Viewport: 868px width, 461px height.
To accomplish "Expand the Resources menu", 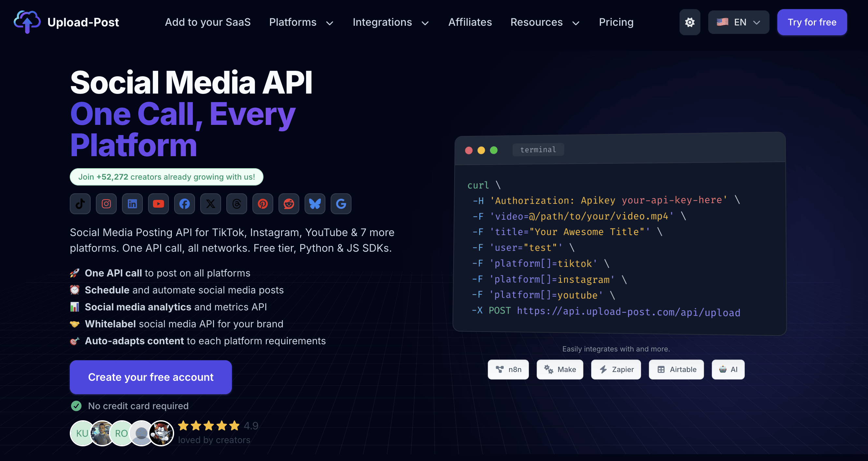I will 545,22.
